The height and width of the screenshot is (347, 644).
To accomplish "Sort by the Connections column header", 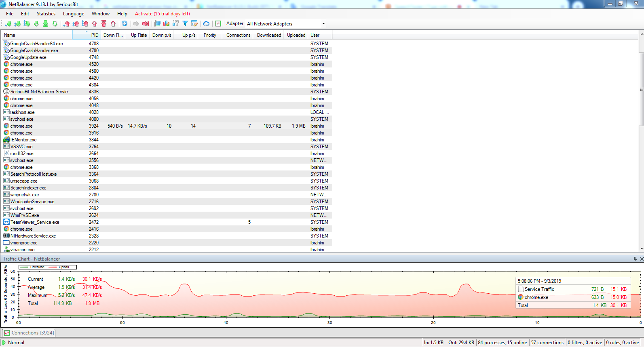I will [x=238, y=35].
